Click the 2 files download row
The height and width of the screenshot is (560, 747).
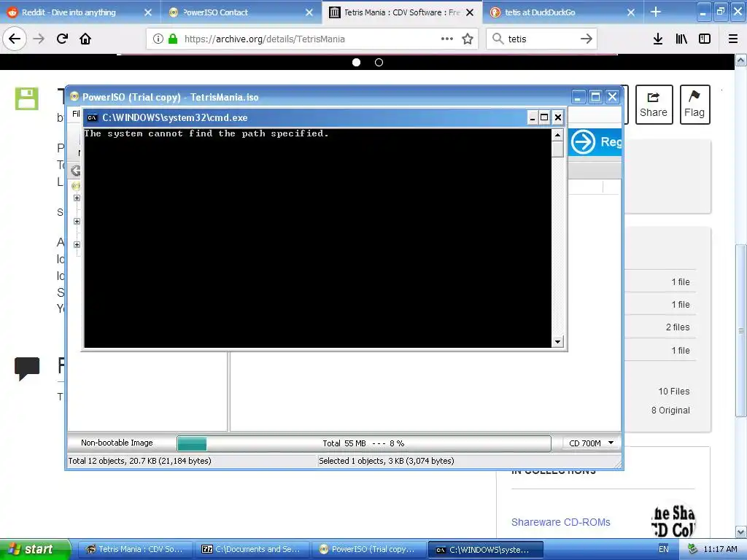(659, 327)
